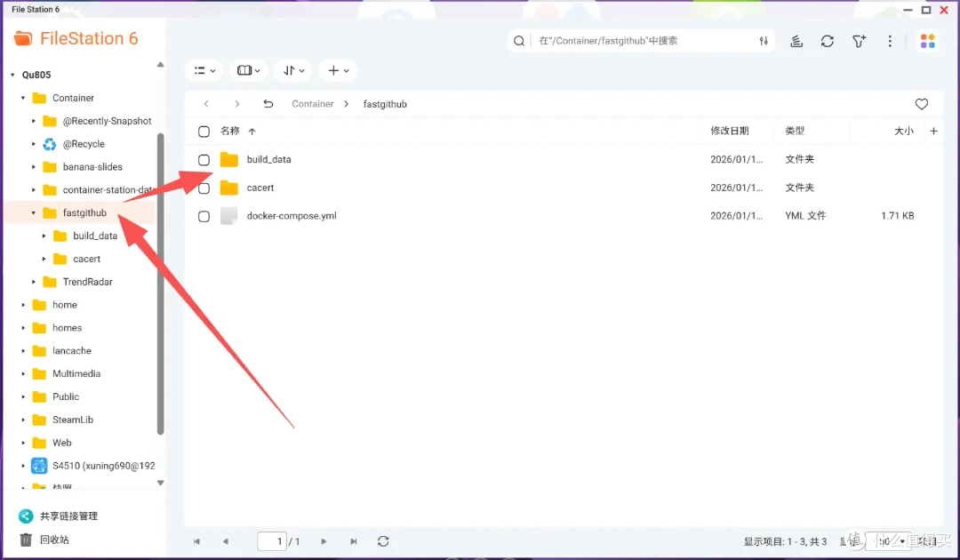
Task: Click the page number input box
Action: (x=273, y=541)
